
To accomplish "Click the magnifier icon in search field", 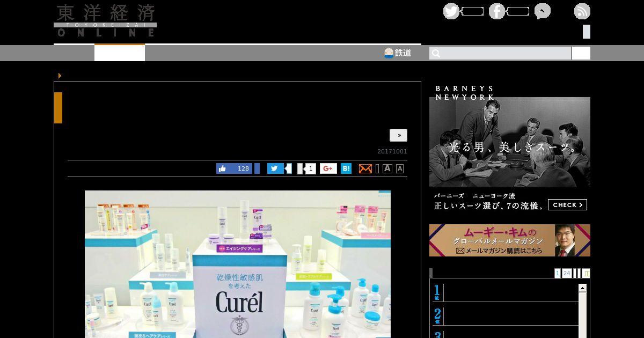I will click(x=436, y=53).
